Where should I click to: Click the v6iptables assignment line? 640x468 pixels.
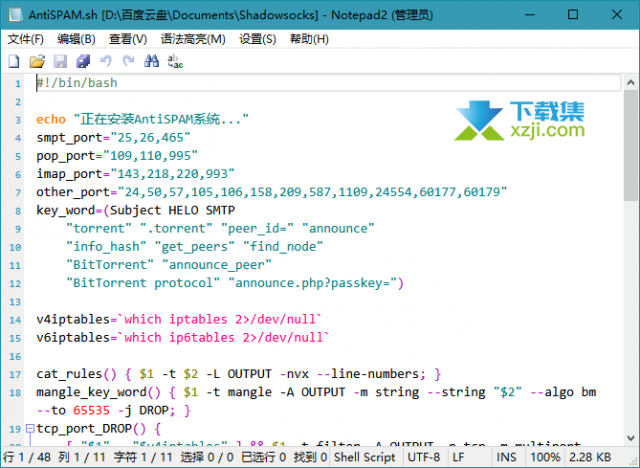[183, 337]
